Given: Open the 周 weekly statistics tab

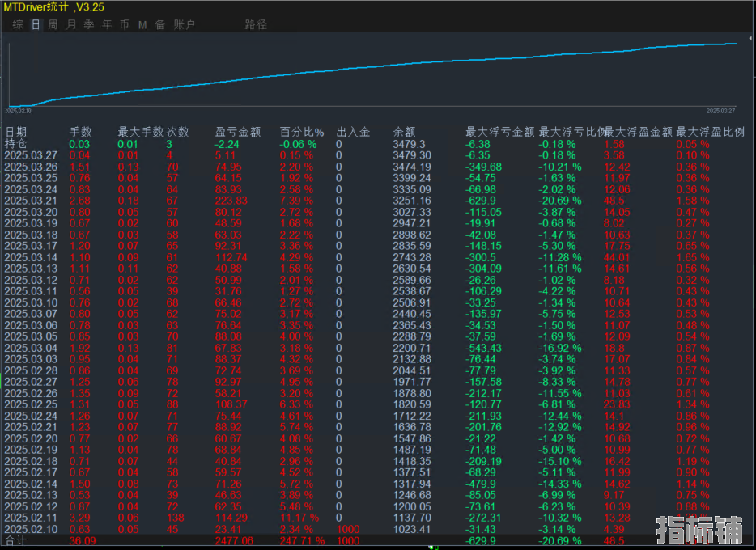Looking at the screenshot, I should tap(53, 24).
